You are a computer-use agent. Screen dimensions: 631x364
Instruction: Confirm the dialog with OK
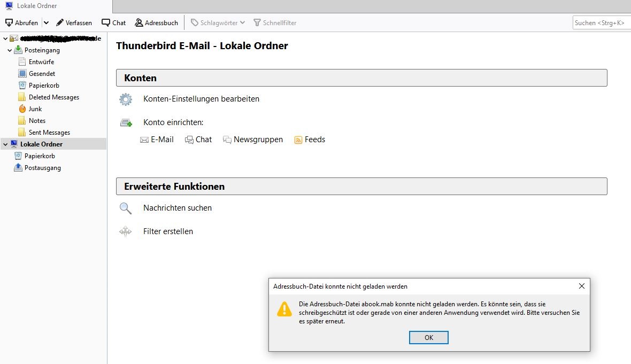(428, 337)
